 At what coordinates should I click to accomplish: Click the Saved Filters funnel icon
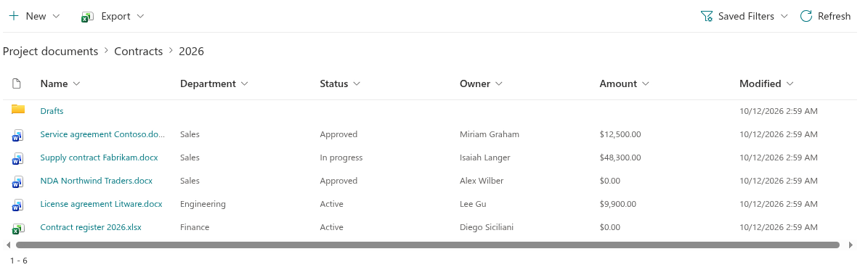pos(706,17)
